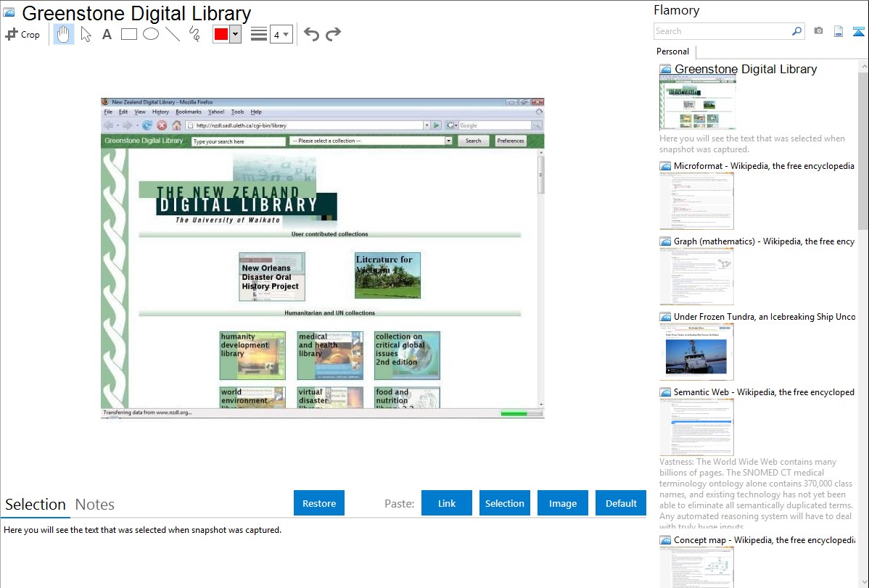Open the line width 4 dropdown

(x=281, y=34)
